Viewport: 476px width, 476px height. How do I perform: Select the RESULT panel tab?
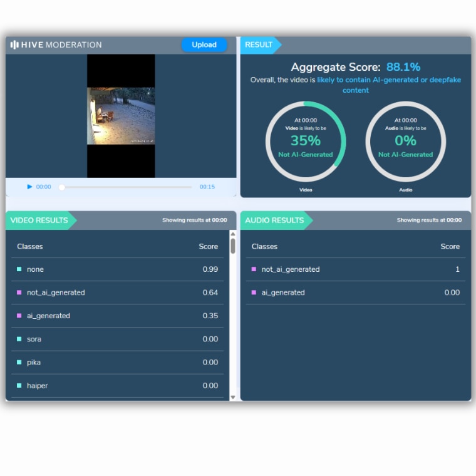[x=259, y=45]
